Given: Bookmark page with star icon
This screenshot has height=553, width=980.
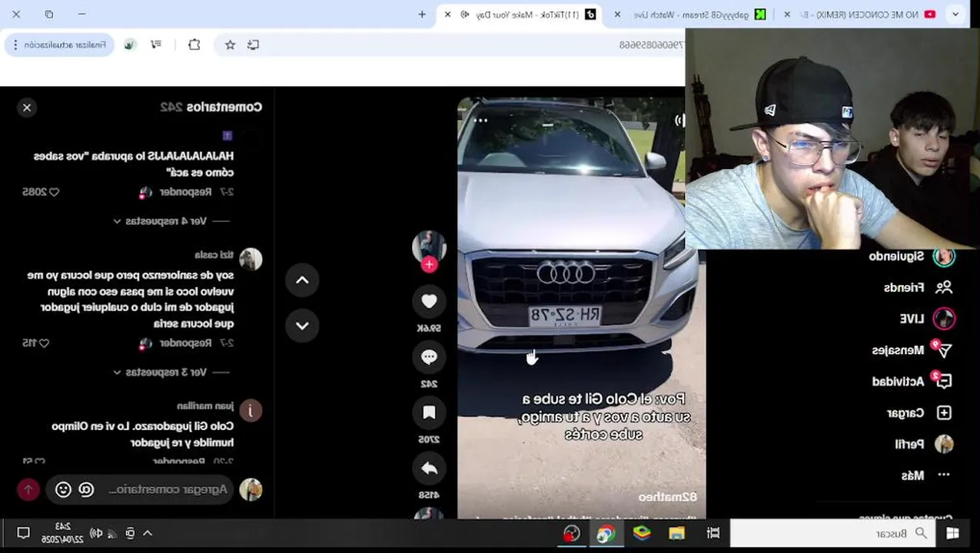Looking at the screenshot, I should click(230, 45).
